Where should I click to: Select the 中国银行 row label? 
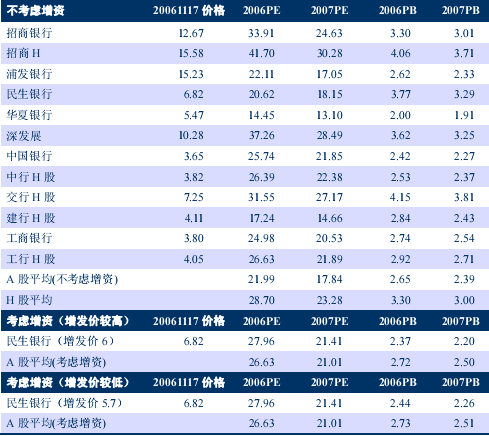(29, 156)
